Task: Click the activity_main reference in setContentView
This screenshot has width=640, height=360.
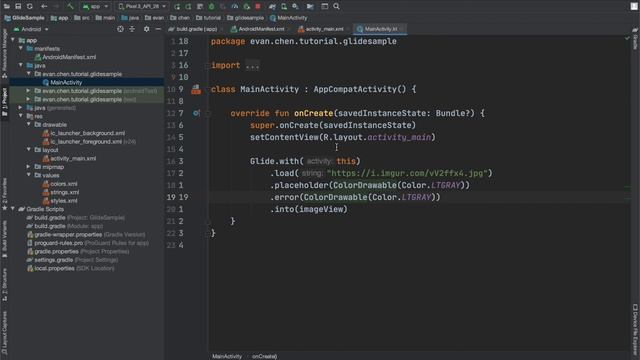Action: (x=399, y=137)
